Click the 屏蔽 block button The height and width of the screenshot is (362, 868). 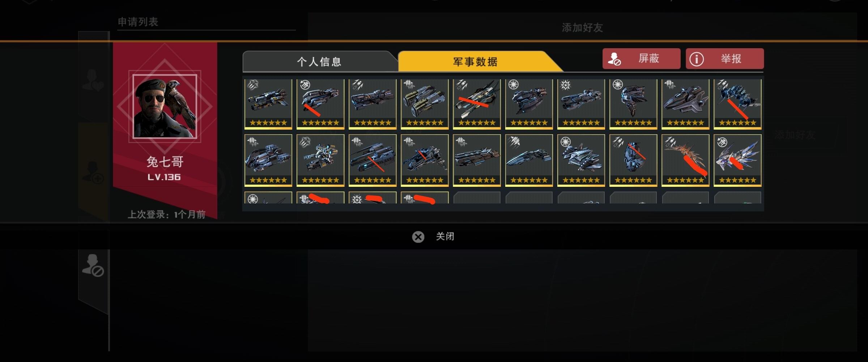[641, 59]
